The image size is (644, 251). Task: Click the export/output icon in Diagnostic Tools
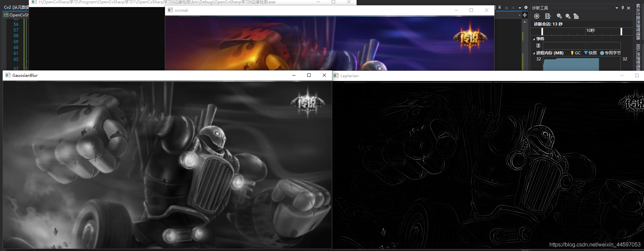548,16
